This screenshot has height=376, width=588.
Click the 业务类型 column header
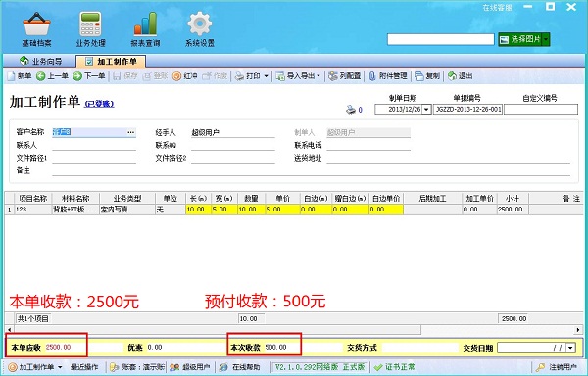127,199
